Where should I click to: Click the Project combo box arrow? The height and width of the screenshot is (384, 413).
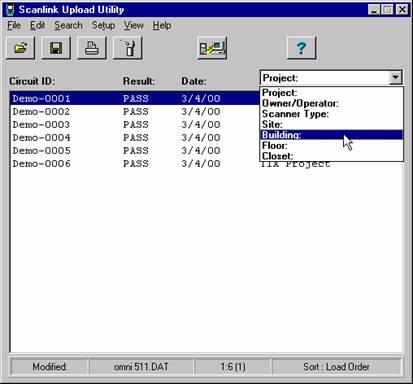point(395,78)
